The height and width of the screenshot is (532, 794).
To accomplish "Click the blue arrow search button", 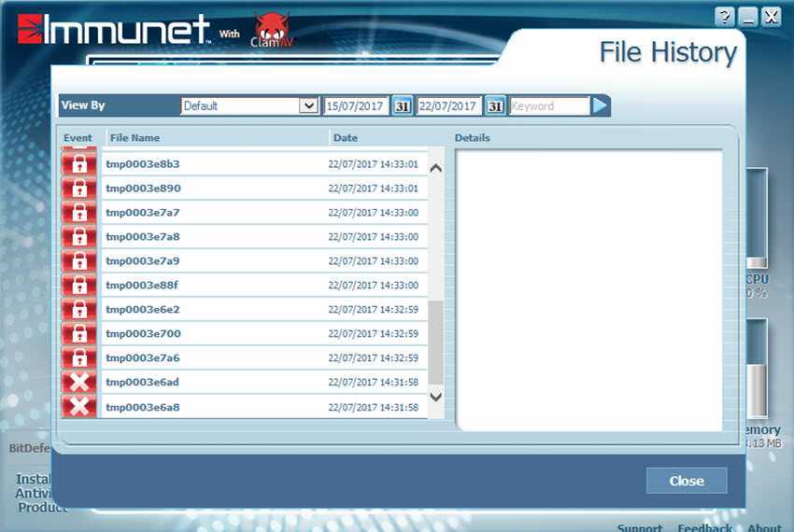I will pyautogui.click(x=601, y=106).
